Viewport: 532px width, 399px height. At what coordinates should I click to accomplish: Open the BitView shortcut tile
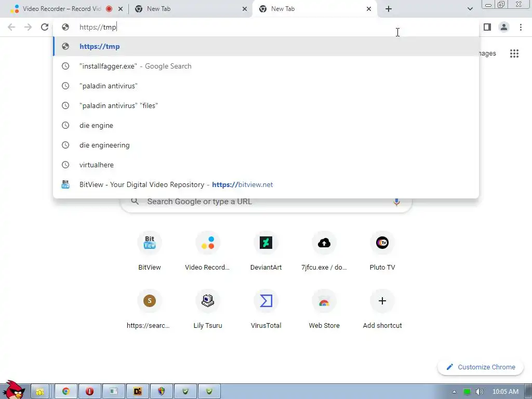(150, 251)
